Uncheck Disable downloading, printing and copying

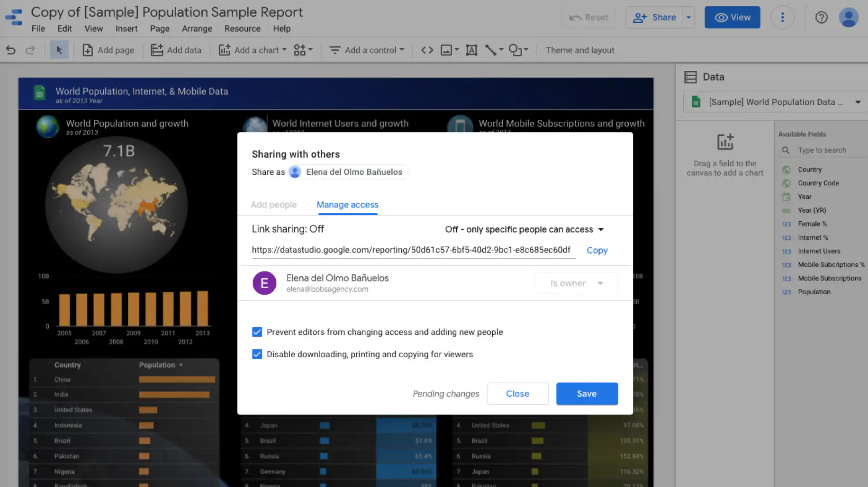tap(257, 354)
